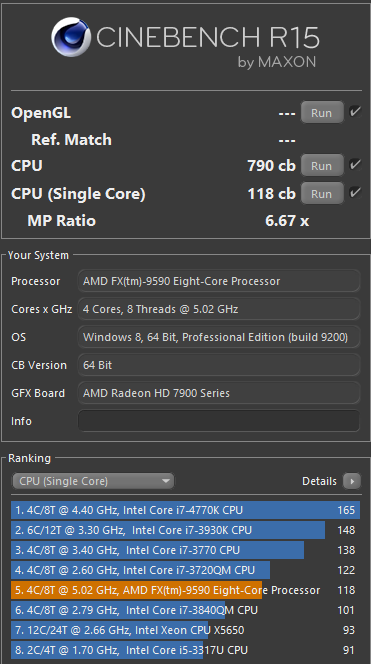Select the highlighted AMD FX-9590 ranking entry
371x664 pixels.
(186, 590)
